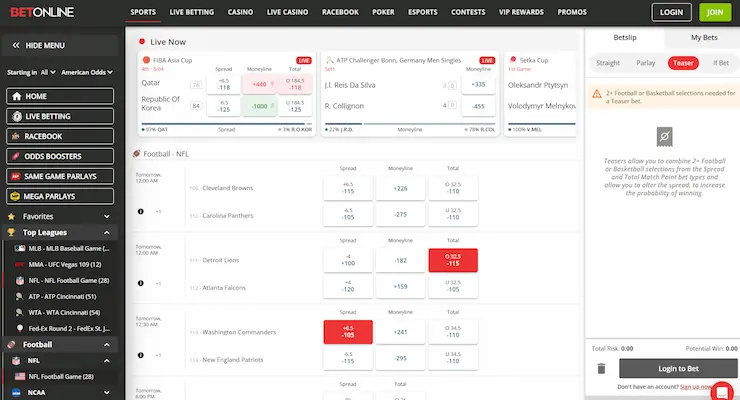Deselect Washington Commanders +6.5 spread bet
The image size is (740, 400).
[348, 332]
